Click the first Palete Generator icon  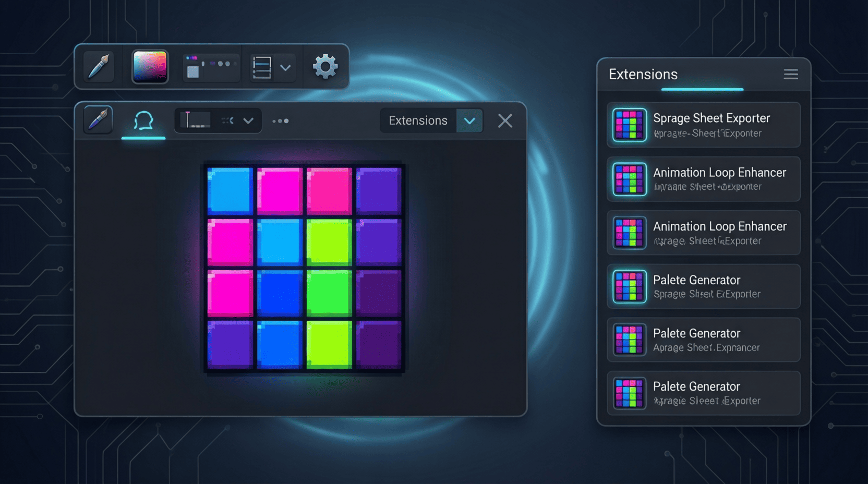pos(630,287)
